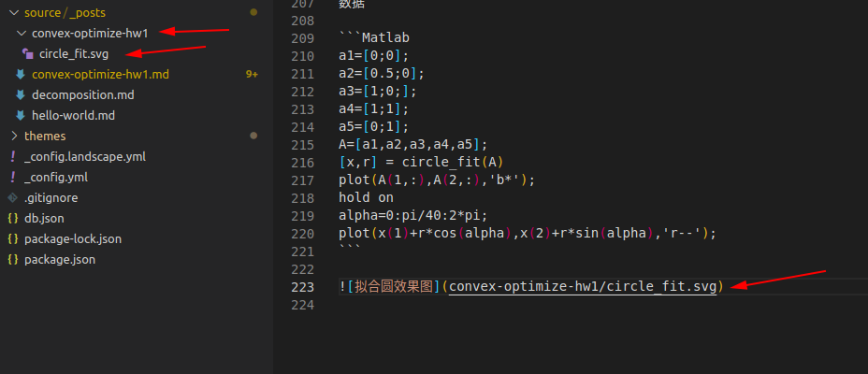Click JSON braces icon of package.json

(13, 260)
